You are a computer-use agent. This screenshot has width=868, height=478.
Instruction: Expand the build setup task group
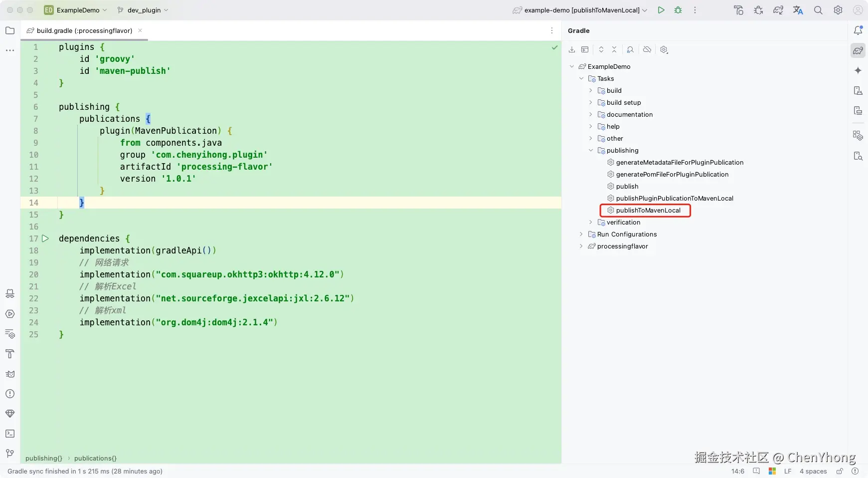click(x=591, y=102)
